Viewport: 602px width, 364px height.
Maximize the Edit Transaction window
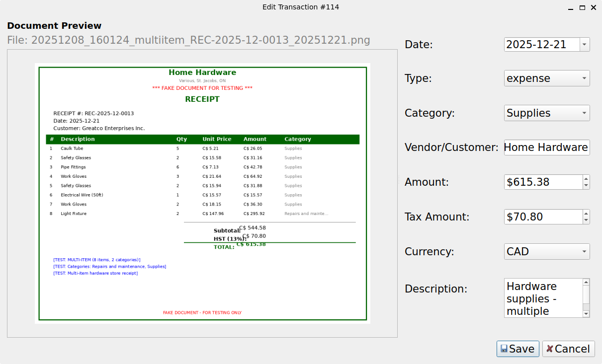pos(582,7)
